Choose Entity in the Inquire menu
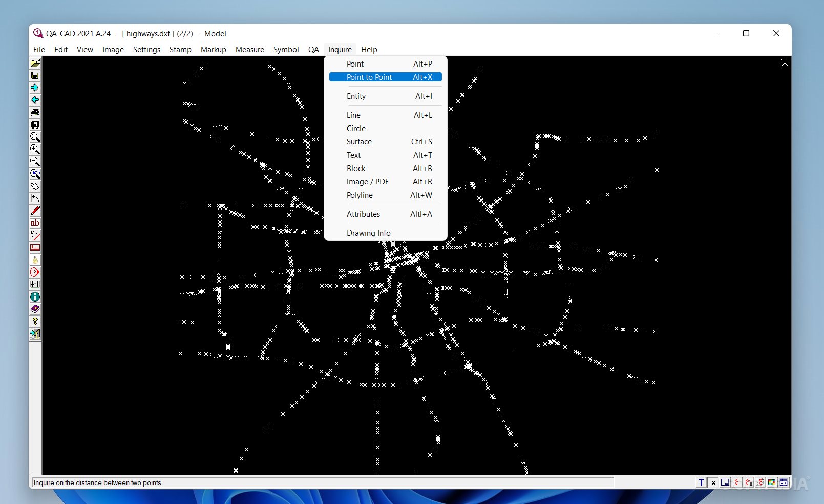The image size is (824, 504). [x=386, y=96]
